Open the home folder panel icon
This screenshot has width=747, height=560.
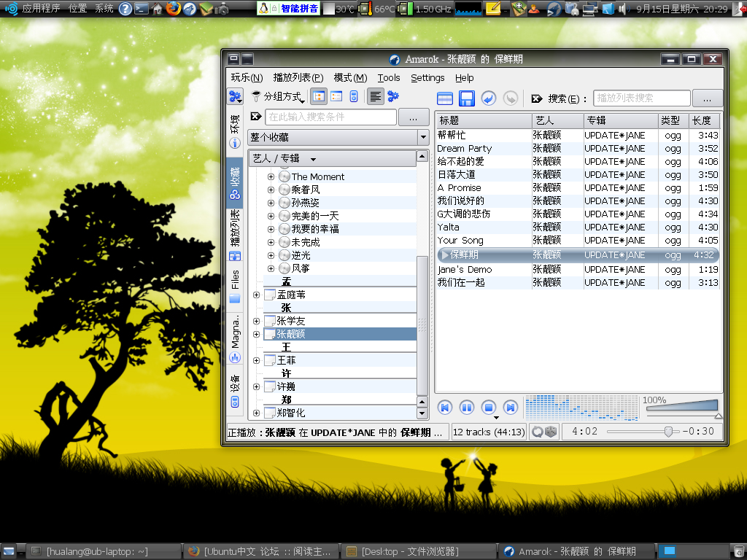tap(157, 9)
